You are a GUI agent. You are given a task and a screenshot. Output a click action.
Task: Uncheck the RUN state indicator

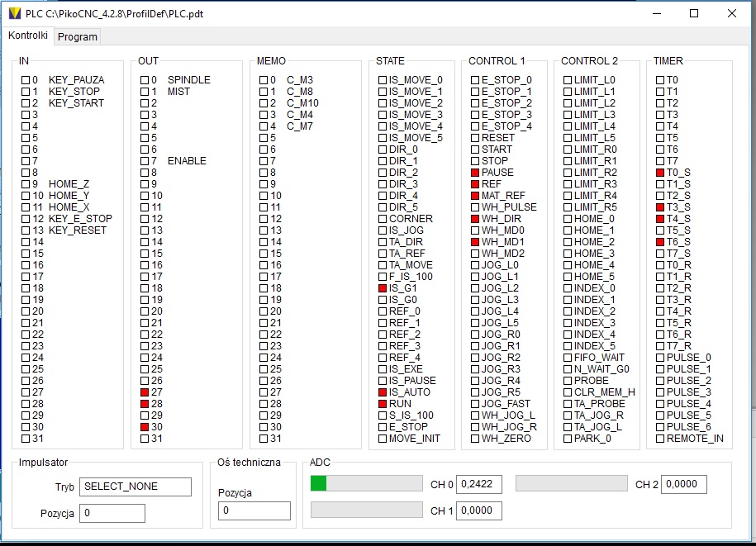[383, 404]
